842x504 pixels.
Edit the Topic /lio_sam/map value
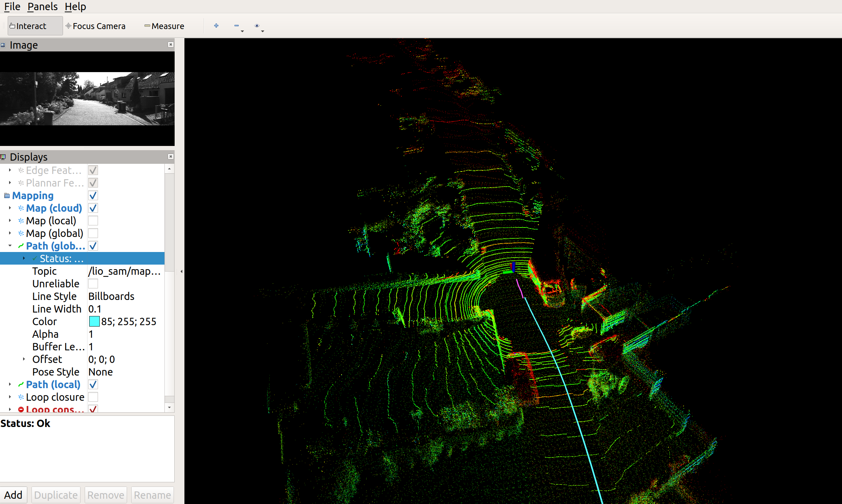[x=126, y=271]
